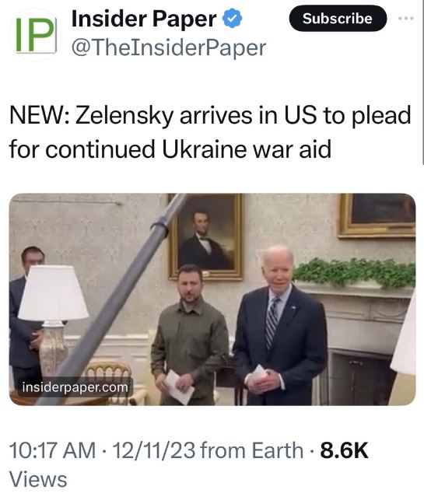Click the 'from Earth' location text

point(252,450)
